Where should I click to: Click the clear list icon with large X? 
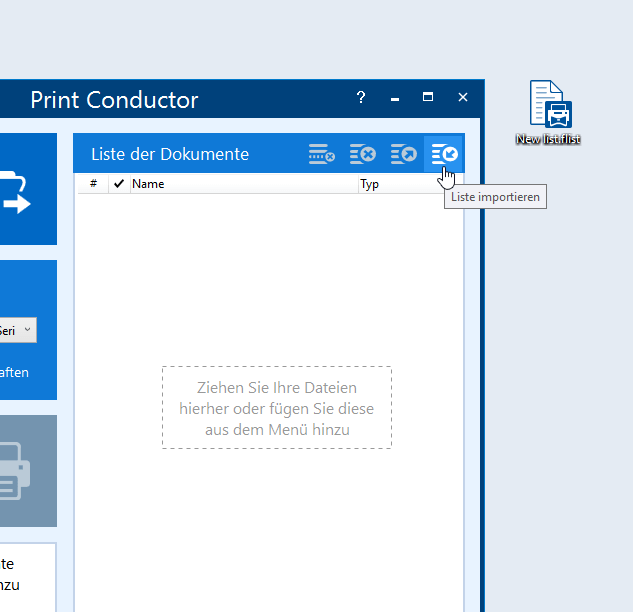pyautogui.click(x=363, y=154)
